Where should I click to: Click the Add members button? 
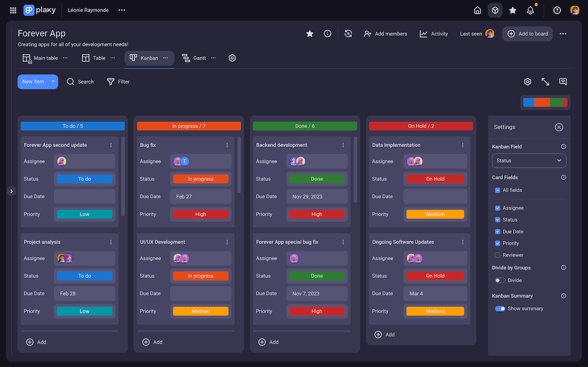click(386, 33)
